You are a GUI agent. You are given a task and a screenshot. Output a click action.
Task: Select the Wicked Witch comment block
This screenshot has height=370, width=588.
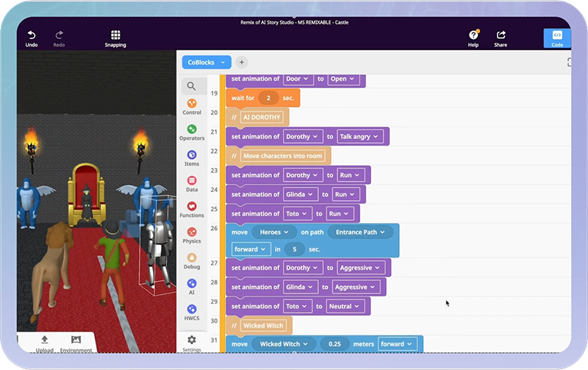tap(259, 325)
